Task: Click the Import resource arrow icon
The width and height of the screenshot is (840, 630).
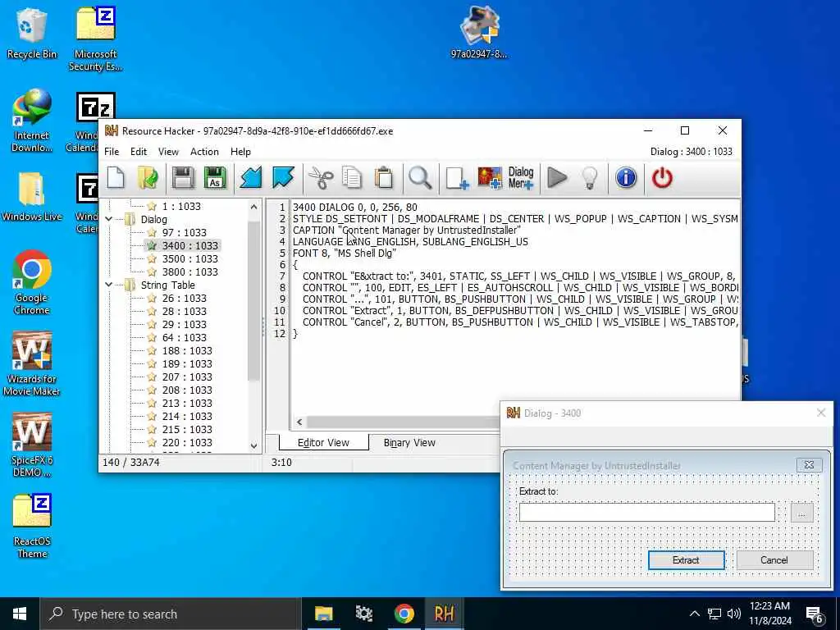Action: (251, 178)
